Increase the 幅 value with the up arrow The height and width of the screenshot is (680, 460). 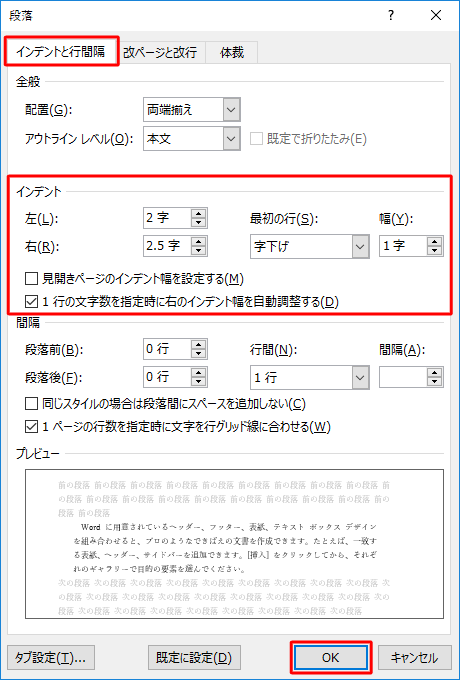[x=434, y=241]
